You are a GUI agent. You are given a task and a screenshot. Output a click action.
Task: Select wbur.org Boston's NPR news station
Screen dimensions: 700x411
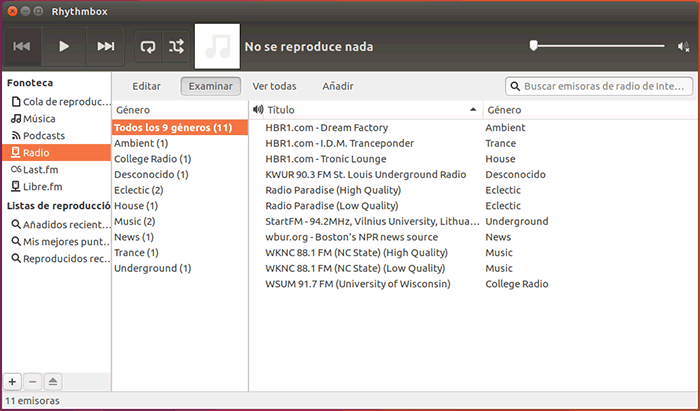pyautogui.click(x=473, y=237)
